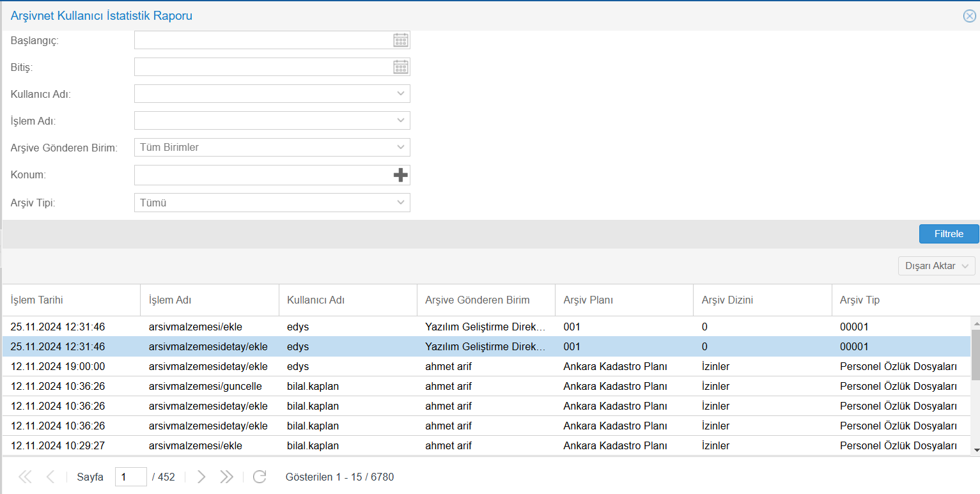980x494 pixels.
Task: Open the Bitiş date calendar picker
Action: [400, 67]
